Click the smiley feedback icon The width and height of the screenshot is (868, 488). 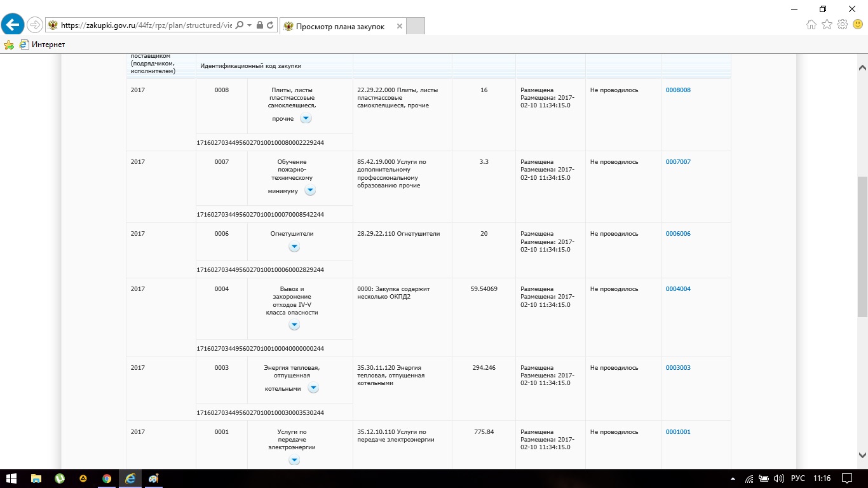(857, 25)
